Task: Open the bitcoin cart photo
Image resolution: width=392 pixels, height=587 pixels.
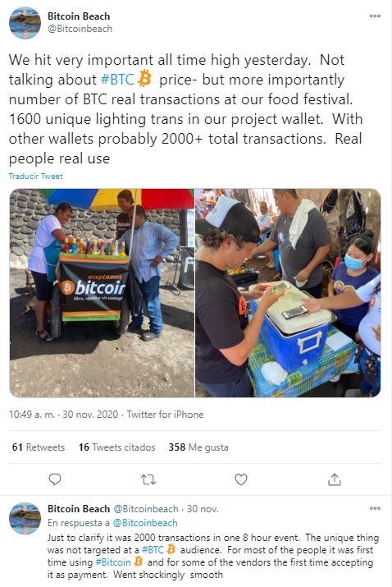Action: coord(102,293)
